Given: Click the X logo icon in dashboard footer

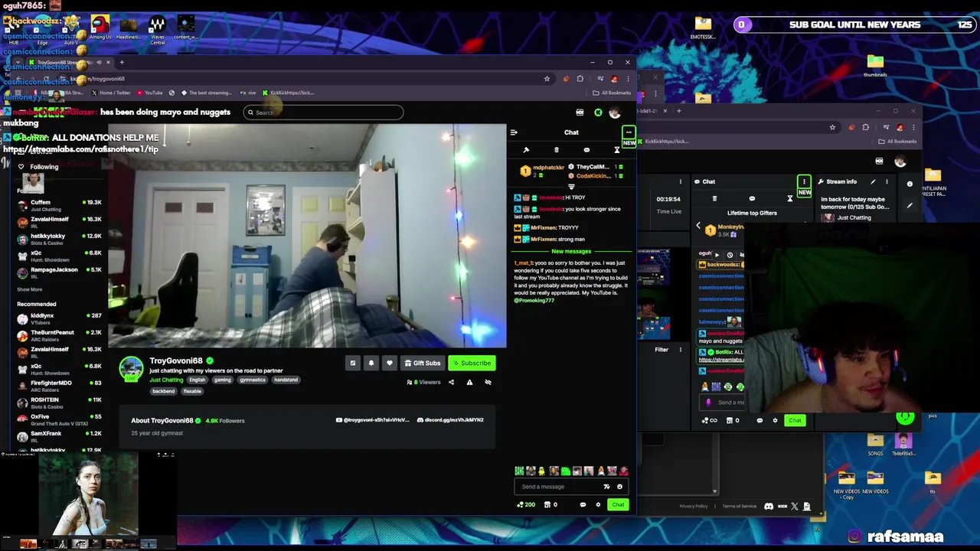Looking at the screenshot, I should (x=794, y=507).
